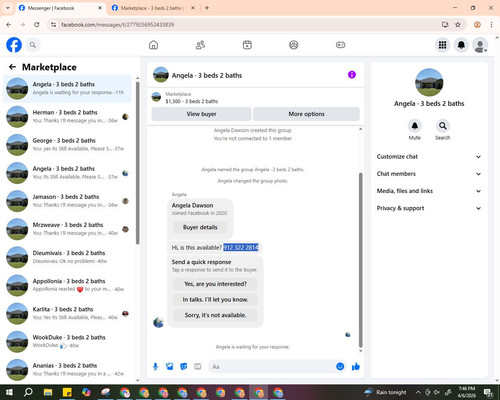This screenshot has width=500, height=400.
Task: Open Ananias - 3 beds 2 baths conversation
Action: 67,369
